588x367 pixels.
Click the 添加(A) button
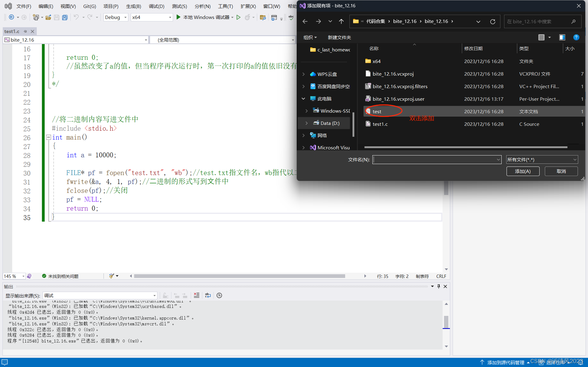pos(522,171)
